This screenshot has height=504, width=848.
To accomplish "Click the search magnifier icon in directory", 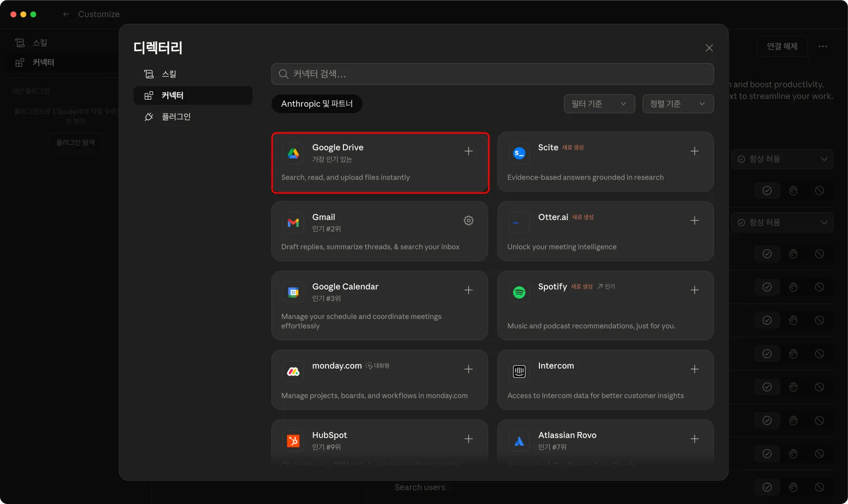I will coord(283,74).
